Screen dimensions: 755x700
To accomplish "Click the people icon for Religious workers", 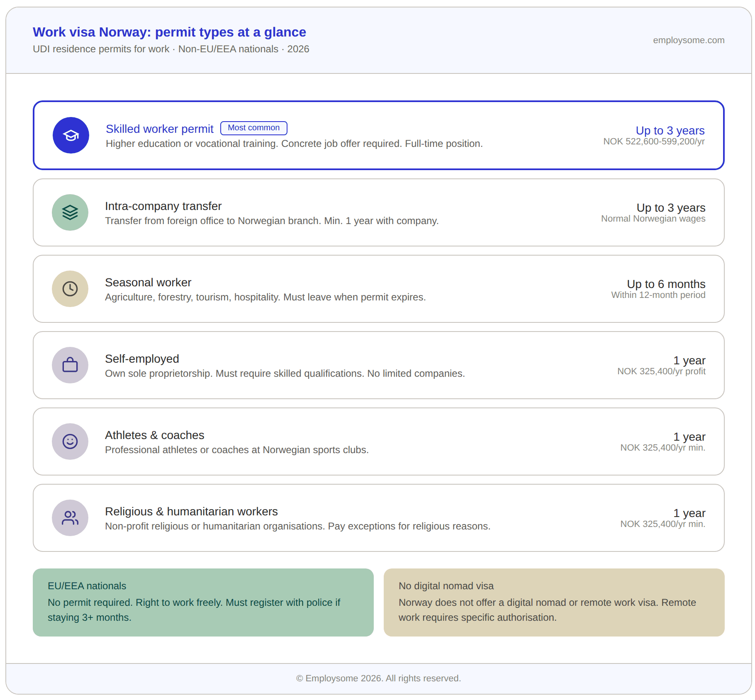I will pyautogui.click(x=70, y=518).
